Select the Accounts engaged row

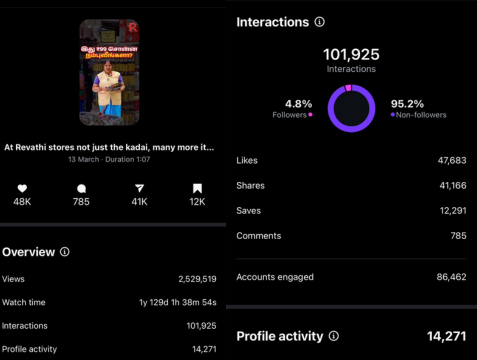click(351, 277)
